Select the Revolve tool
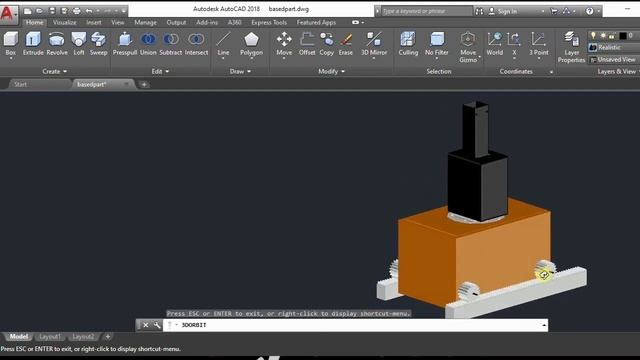640x360 pixels. pos(57,44)
